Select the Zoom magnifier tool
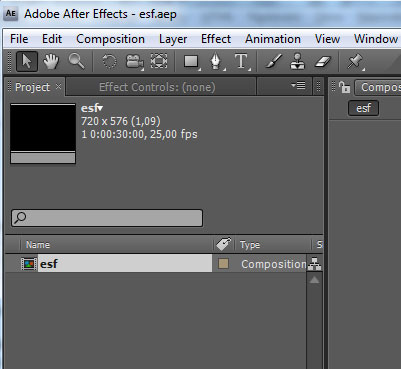401x369 pixels. click(76, 61)
